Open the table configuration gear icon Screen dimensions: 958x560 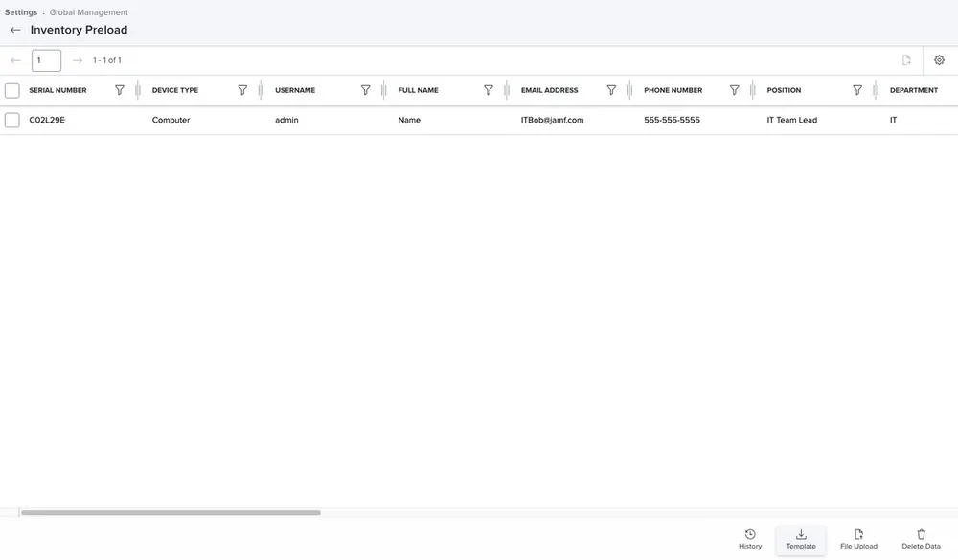coord(939,58)
